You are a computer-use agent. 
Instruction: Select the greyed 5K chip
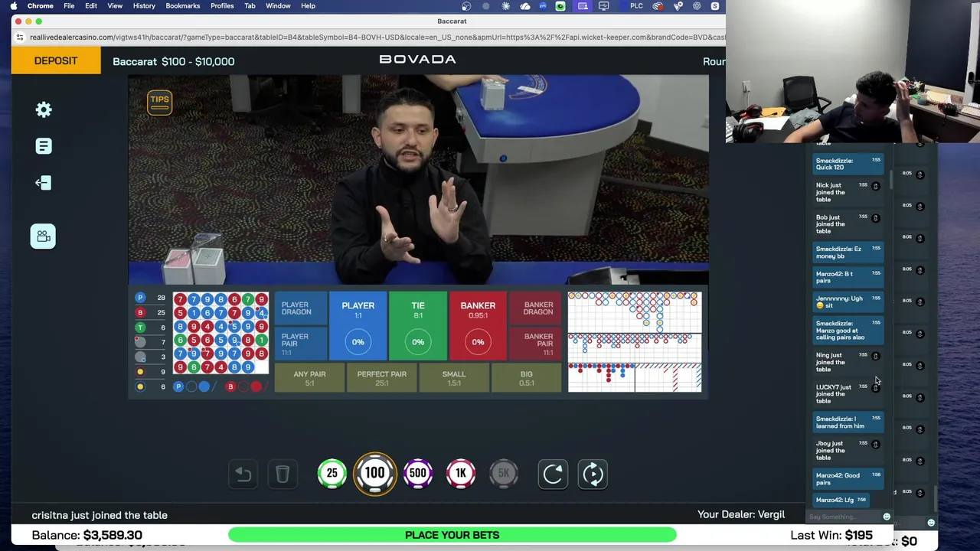[504, 474]
